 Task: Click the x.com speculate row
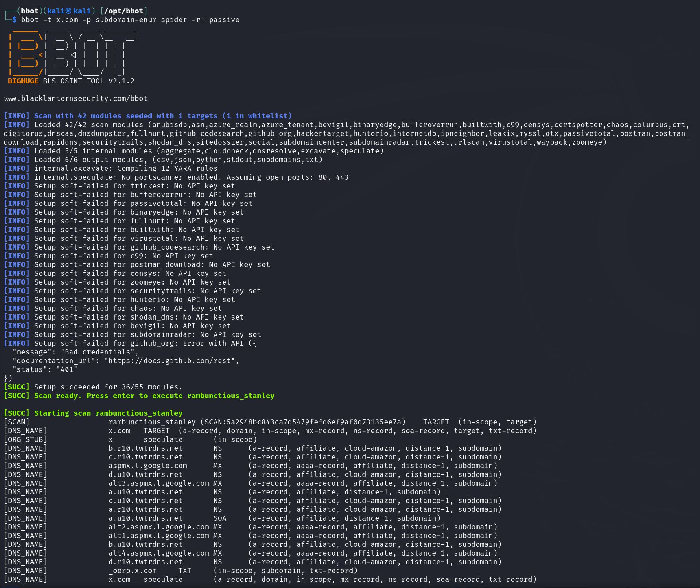click(270, 579)
